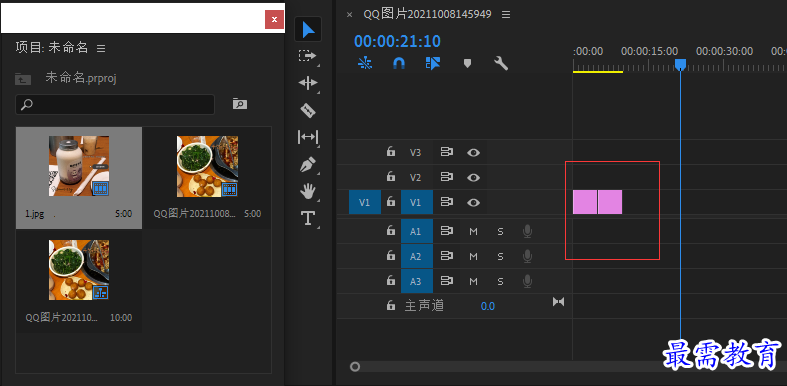The image size is (787, 386).
Task: Open the project panel menu
Action: [x=101, y=48]
